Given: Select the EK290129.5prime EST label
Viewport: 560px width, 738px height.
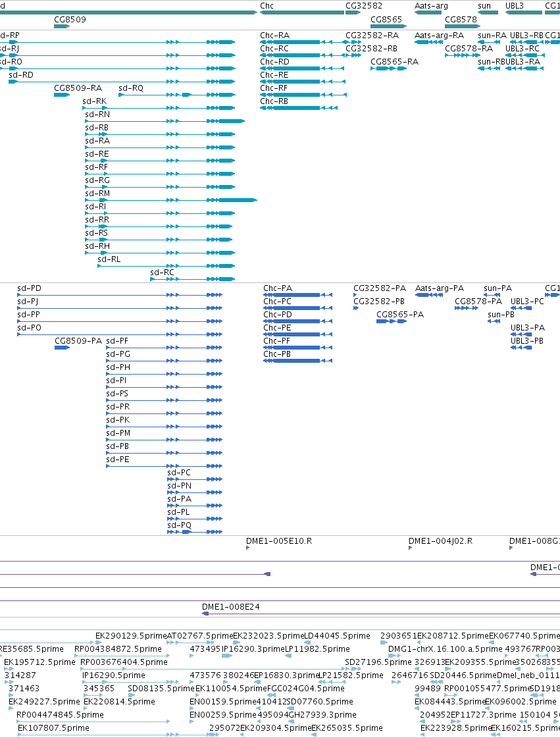Looking at the screenshot, I should (131, 637).
